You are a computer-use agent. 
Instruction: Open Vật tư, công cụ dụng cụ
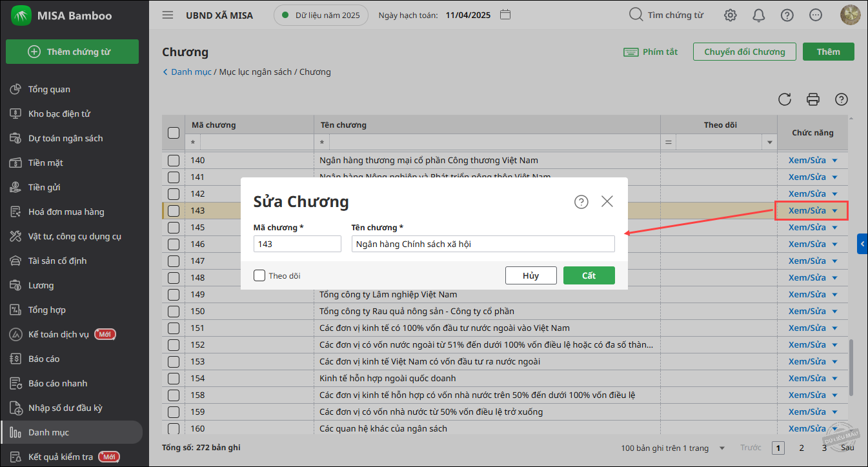point(75,236)
